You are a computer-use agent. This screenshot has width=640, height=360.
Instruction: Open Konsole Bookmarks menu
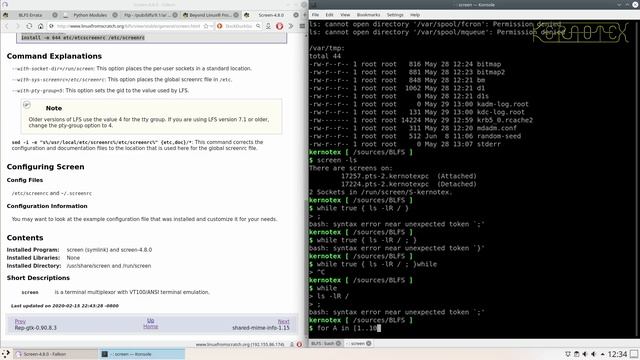[x=368, y=15]
